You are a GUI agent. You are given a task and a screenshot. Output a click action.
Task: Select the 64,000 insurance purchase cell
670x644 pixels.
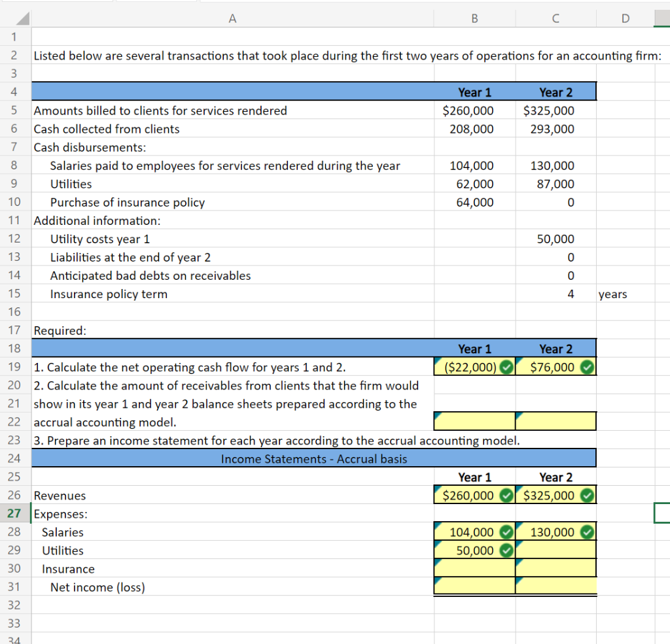[x=474, y=202]
